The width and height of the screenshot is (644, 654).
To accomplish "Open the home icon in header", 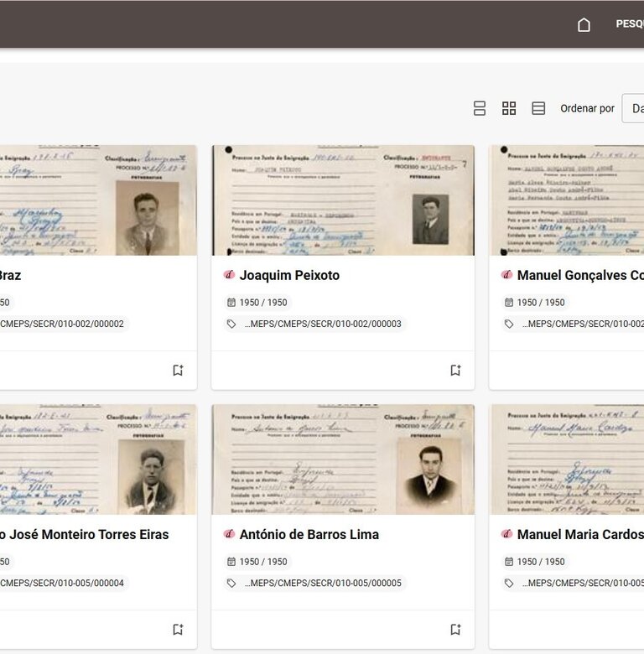I will click(584, 24).
